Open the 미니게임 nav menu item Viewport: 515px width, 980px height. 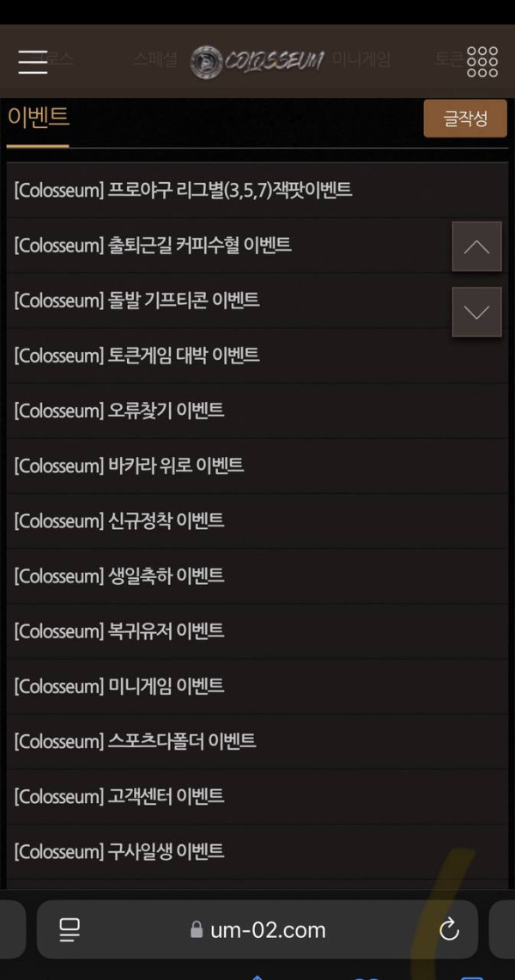point(360,59)
